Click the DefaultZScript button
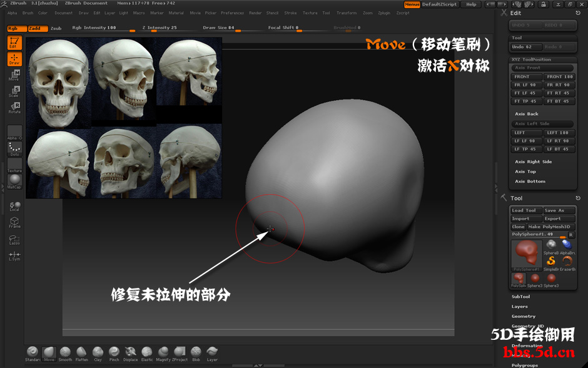The image size is (588, 368). click(x=439, y=4)
